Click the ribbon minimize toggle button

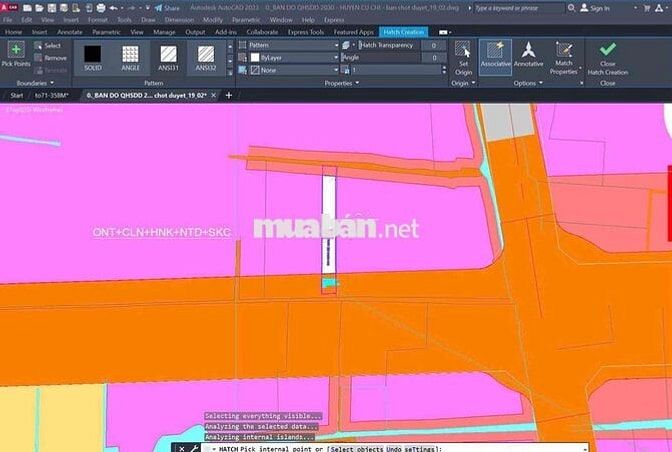pos(444,32)
